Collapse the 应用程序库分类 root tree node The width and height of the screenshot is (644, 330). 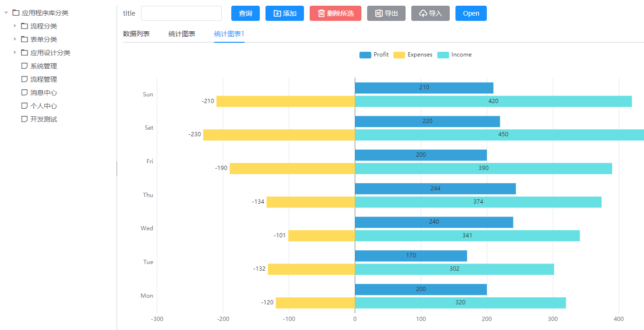click(6, 13)
